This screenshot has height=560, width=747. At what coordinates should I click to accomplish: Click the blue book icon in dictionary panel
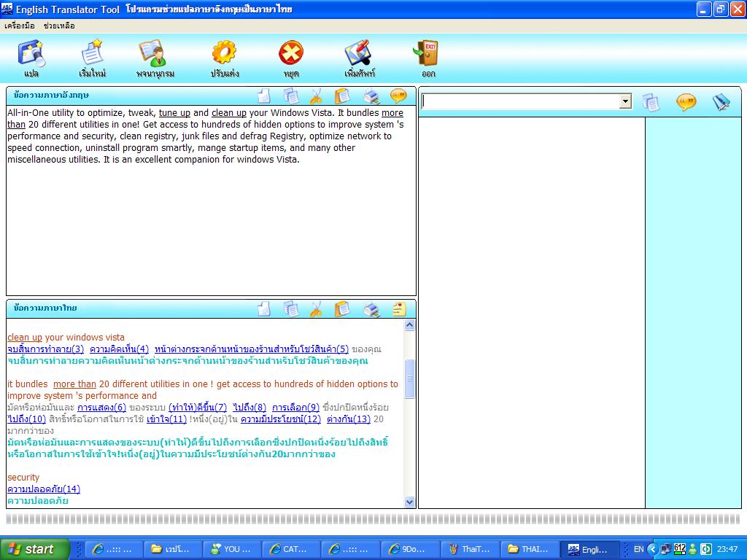pos(721,102)
